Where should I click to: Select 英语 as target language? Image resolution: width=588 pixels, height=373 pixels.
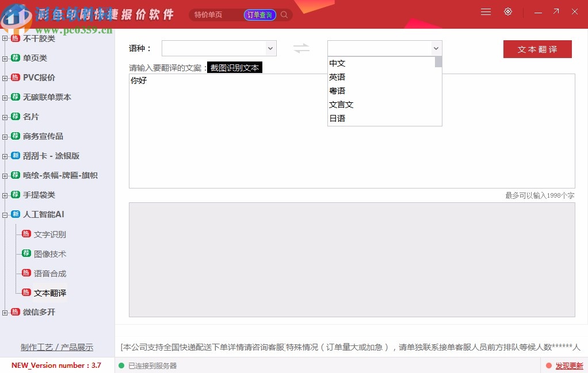338,76
